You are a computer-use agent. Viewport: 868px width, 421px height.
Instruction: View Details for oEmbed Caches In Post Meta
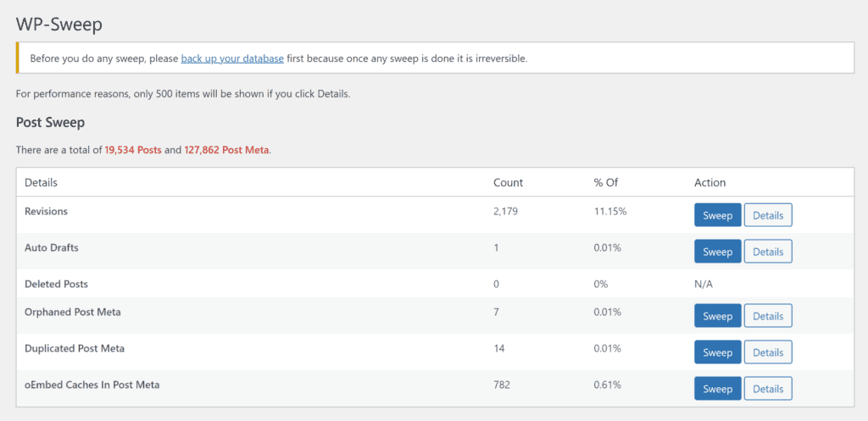tap(768, 388)
